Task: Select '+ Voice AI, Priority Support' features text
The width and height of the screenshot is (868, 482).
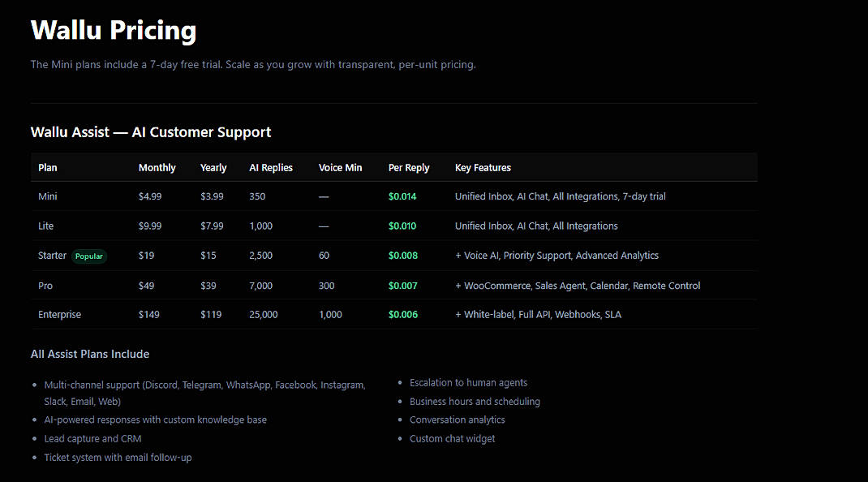Action: click(556, 256)
